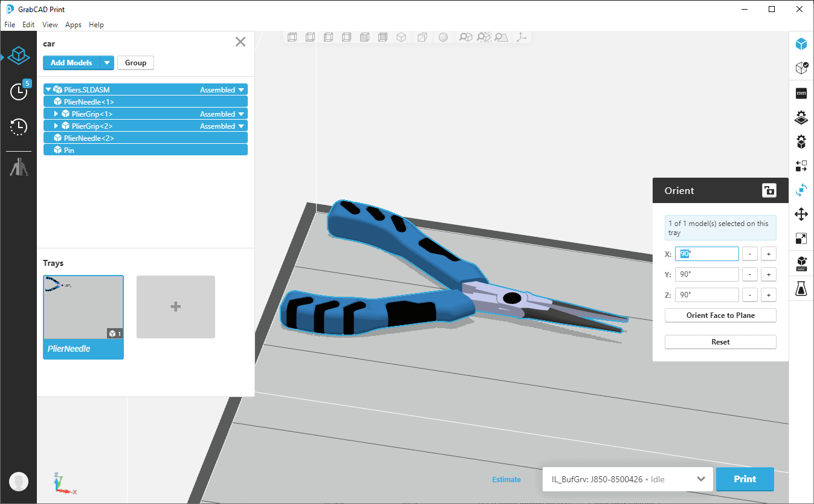Click the Z angle input field

click(x=706, y=295)
